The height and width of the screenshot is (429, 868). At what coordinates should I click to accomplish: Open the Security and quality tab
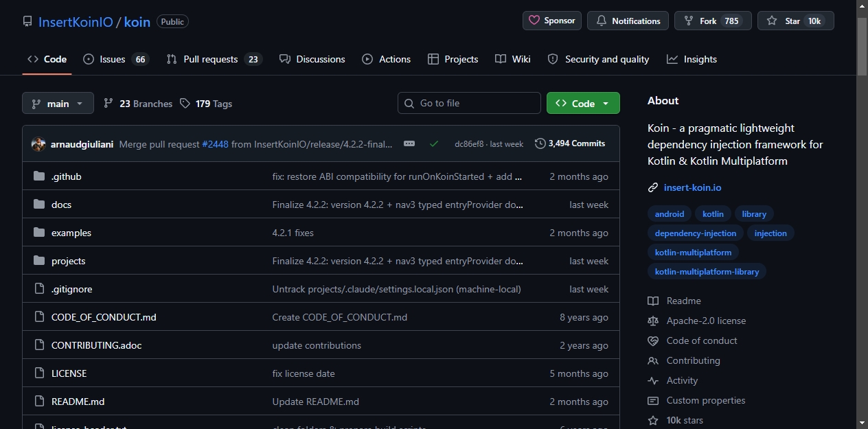point(598,59)
